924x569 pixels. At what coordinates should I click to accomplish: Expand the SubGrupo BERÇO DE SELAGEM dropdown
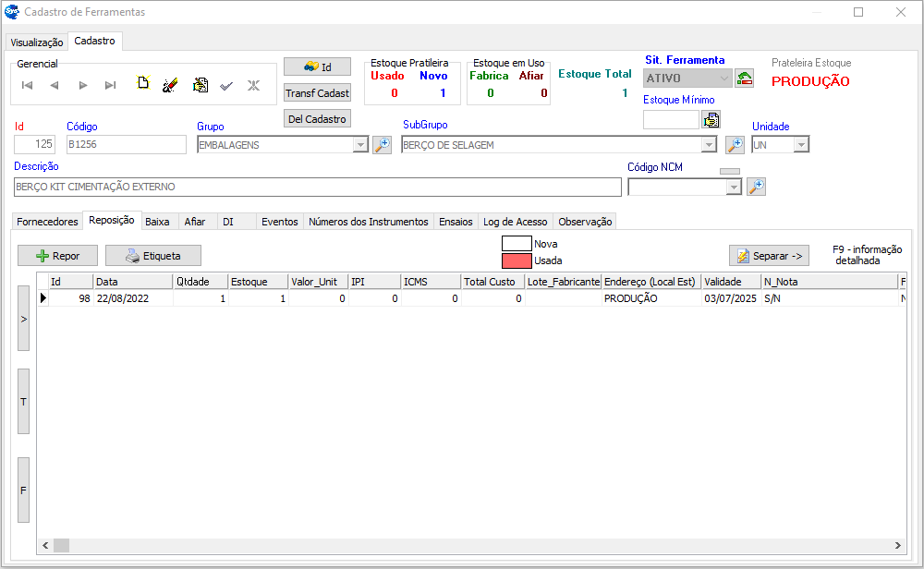pos(709,145)
